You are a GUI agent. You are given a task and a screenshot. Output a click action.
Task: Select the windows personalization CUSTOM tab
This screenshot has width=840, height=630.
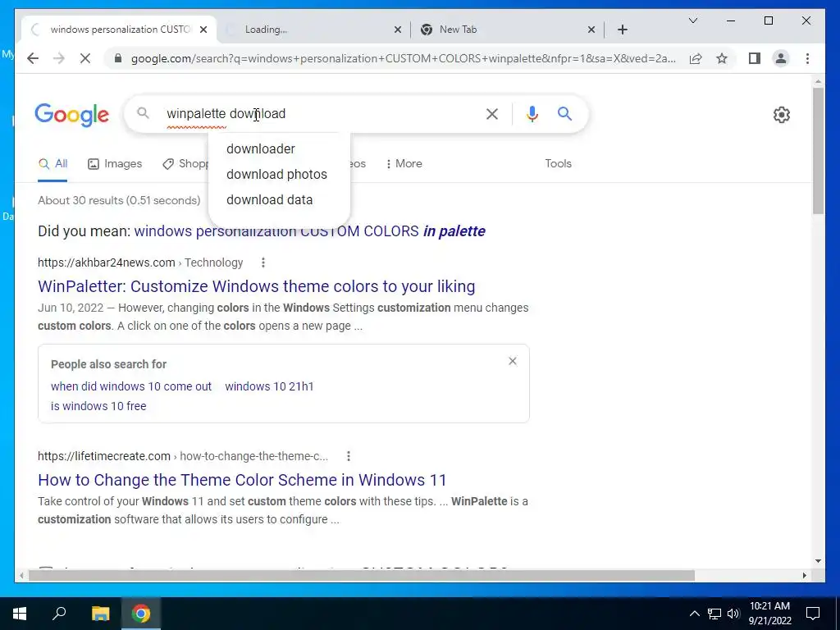tap(119, 30)
